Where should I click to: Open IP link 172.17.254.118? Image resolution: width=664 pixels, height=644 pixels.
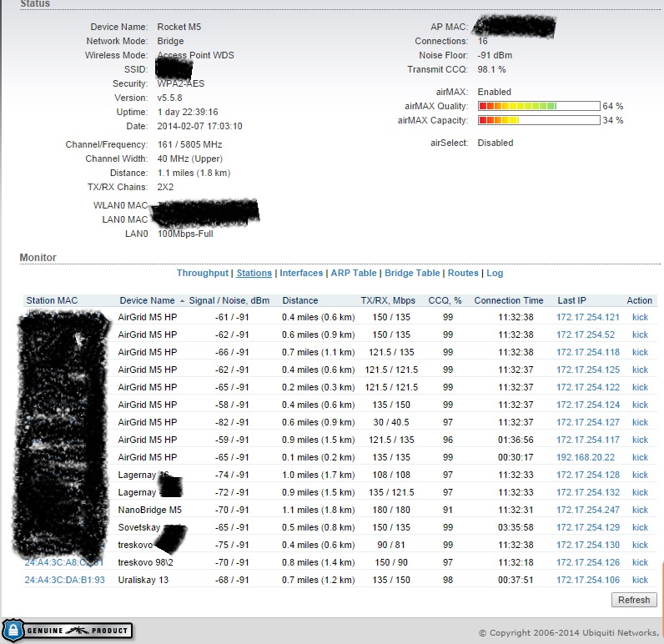(x=588, y=352)
